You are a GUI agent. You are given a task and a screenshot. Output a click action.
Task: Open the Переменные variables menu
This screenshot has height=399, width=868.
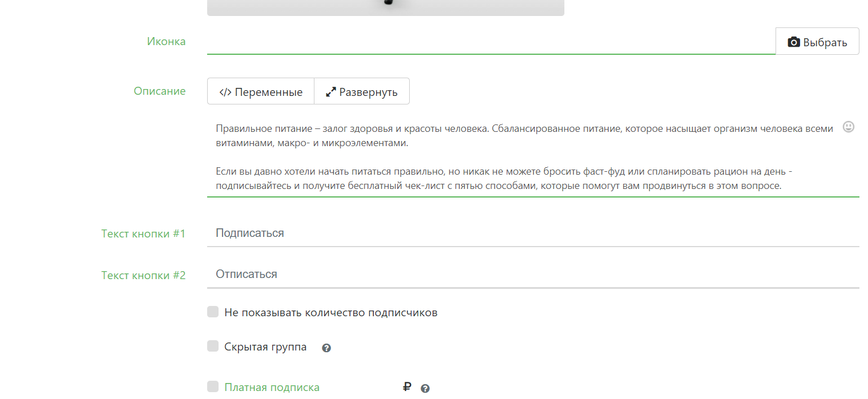(261, 92)
